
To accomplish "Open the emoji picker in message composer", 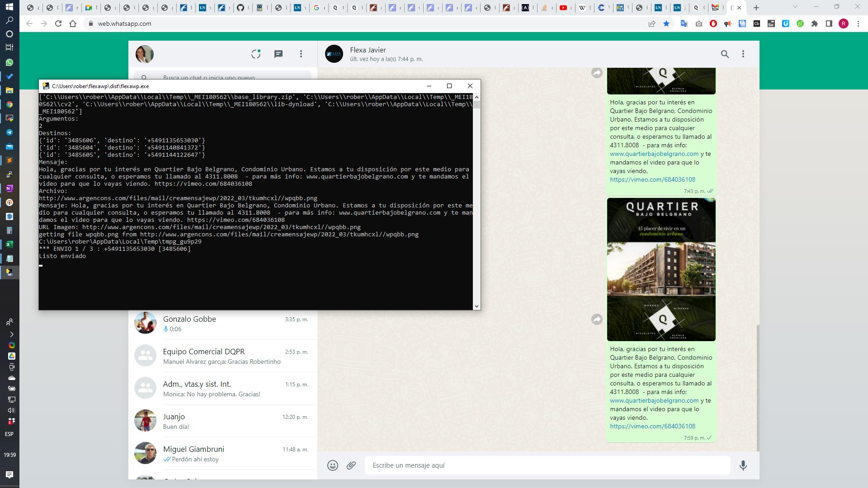I will coord(333,465).
